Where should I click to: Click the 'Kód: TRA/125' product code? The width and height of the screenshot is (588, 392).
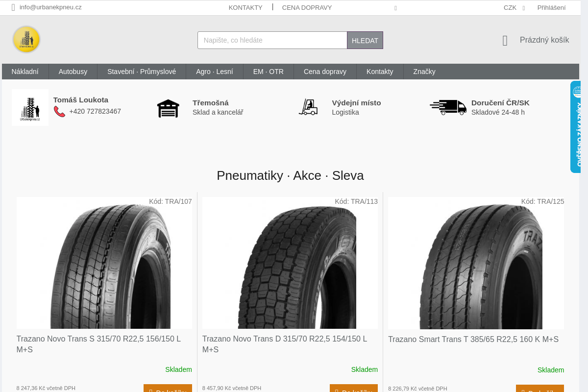coord(542,201)
